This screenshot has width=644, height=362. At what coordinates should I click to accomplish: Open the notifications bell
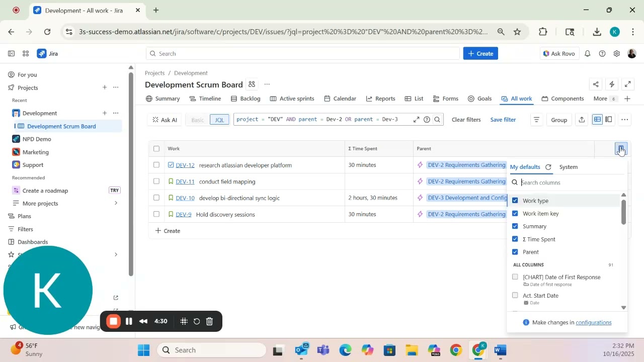587,53
